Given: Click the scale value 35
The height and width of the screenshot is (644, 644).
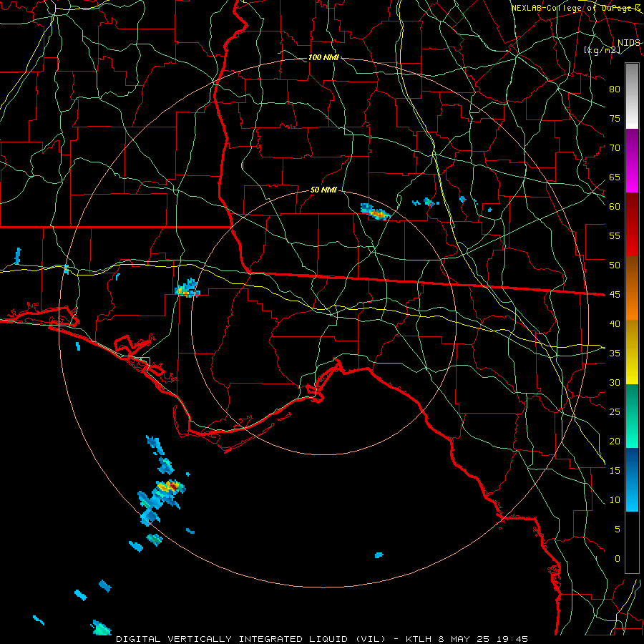Looking at the screenshot, I should pyautogui.click(x=615, y=353).
